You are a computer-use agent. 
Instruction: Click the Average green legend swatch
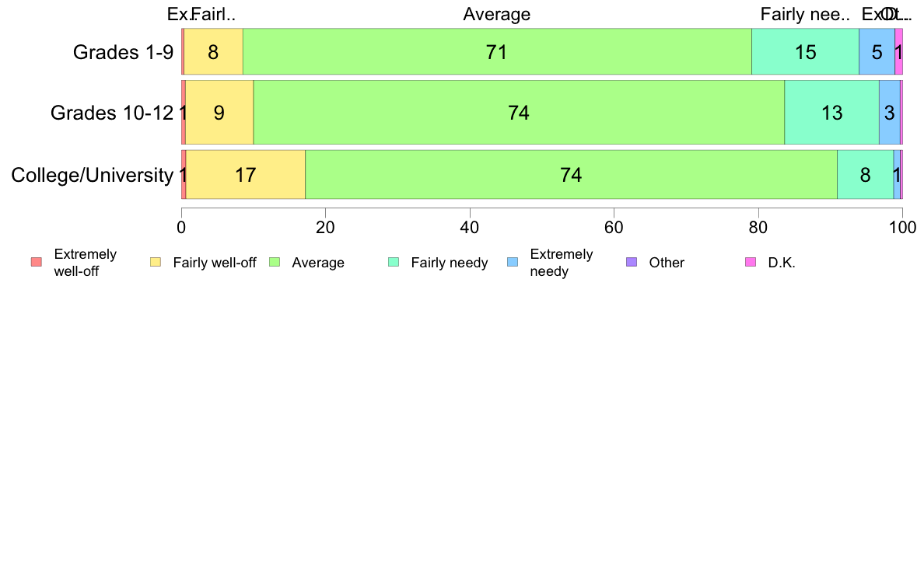click(x=275, y=262)
